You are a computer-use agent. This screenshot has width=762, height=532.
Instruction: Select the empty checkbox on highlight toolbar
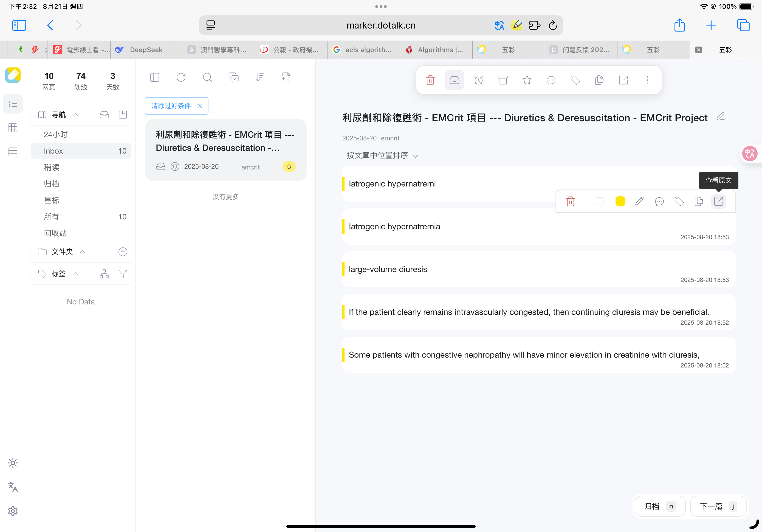tap(599, 202)
